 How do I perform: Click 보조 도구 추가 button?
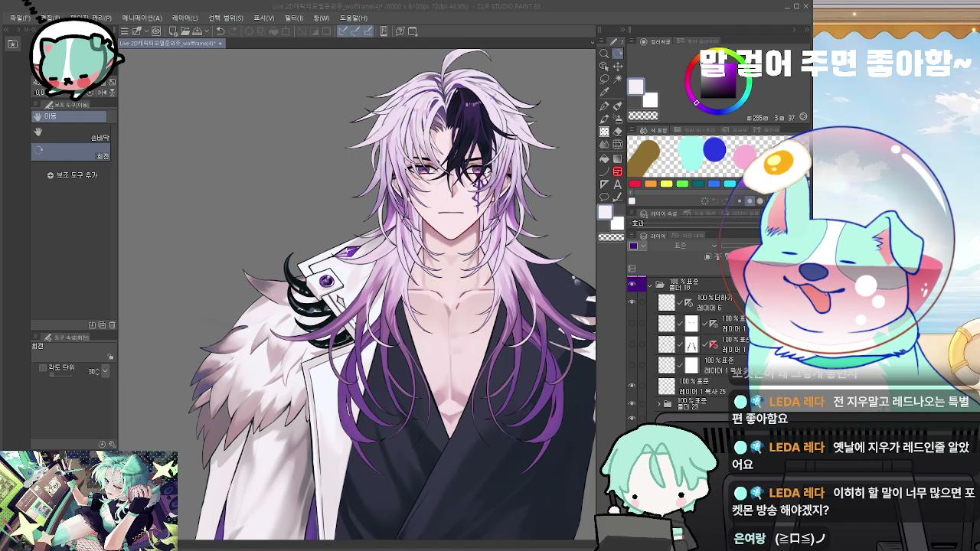[73, 175]
